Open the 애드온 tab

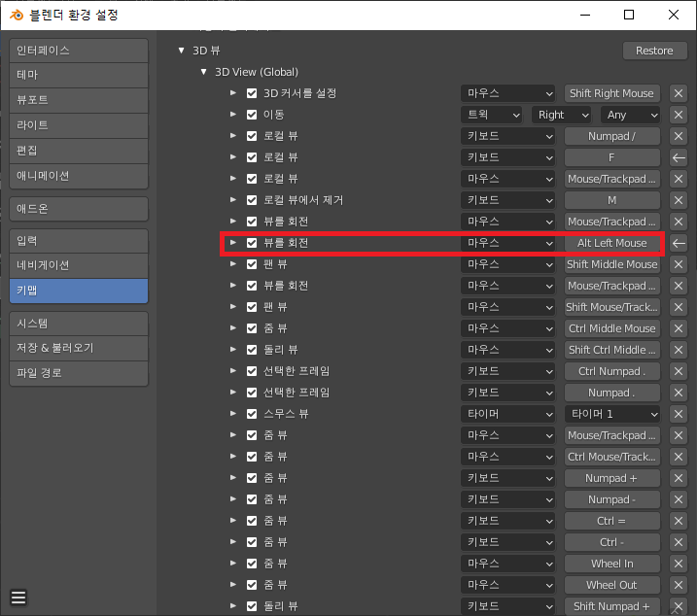pyautogui.click(x=79, y=209)
